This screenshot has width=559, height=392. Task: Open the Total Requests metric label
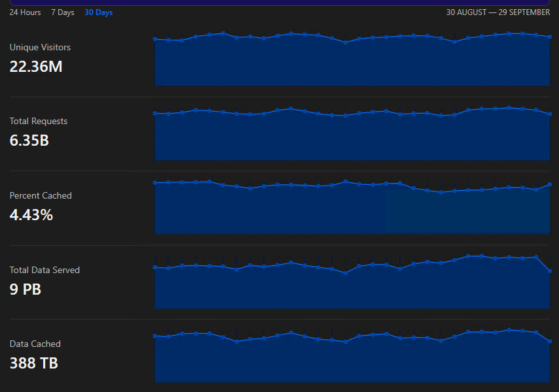[x=39, y=121]
